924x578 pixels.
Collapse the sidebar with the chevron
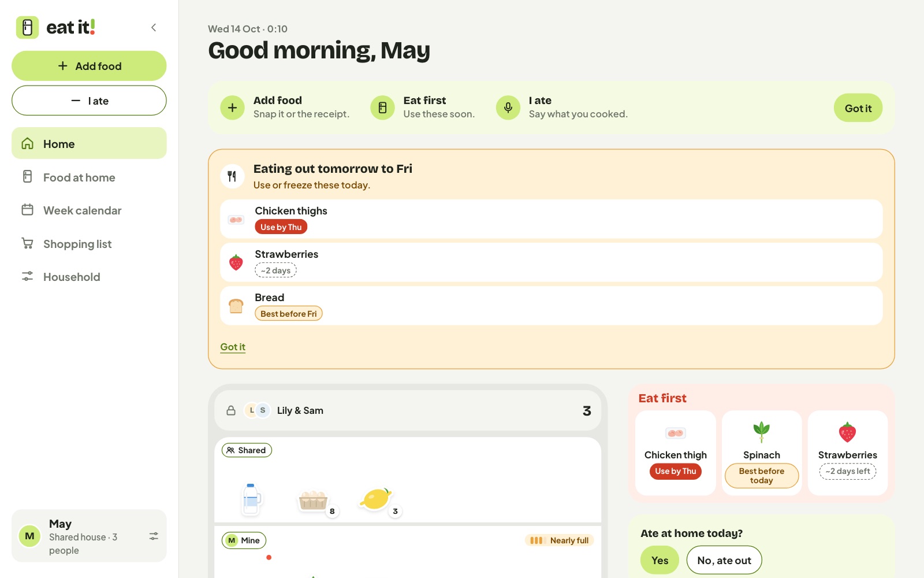[x=154, y=28]
